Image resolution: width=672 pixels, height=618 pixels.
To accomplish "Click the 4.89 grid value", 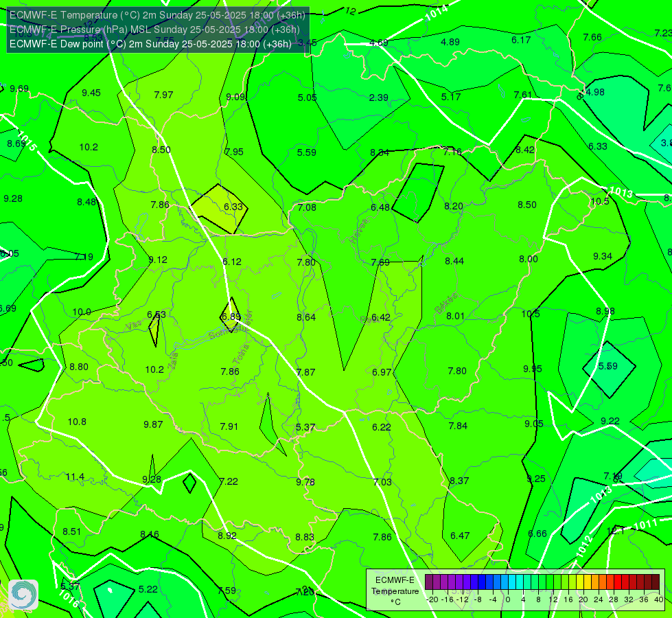I will pos(450,42).
